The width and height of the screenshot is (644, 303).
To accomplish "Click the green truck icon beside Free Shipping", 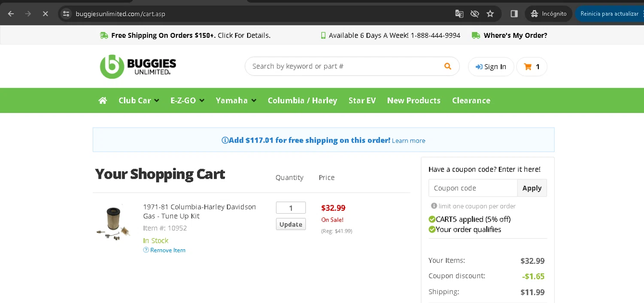I will [x=104, y=35].
